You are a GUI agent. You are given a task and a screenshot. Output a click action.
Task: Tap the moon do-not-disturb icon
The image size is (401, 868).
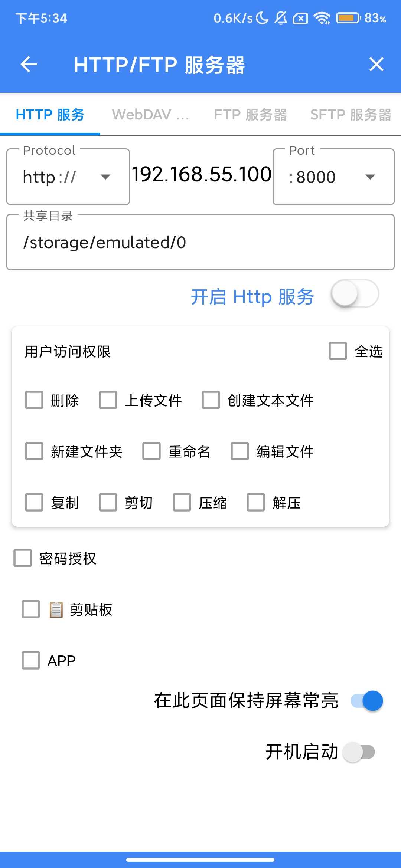tap(262, 18)
